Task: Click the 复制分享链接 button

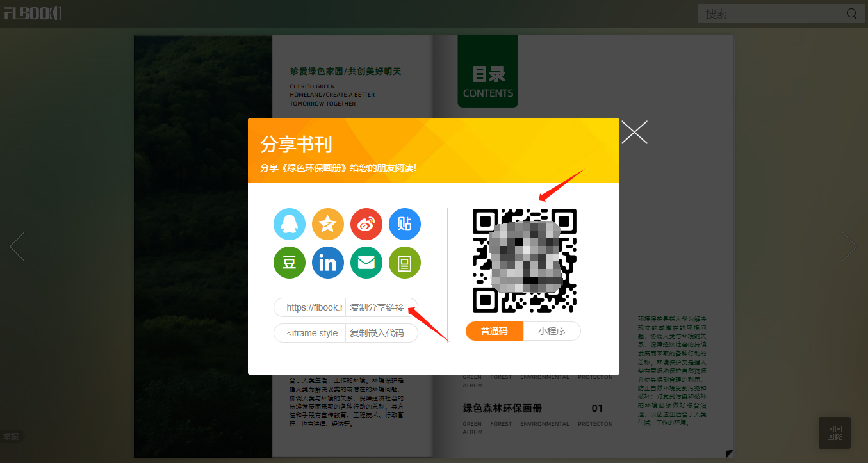Action: pos(381,307)
